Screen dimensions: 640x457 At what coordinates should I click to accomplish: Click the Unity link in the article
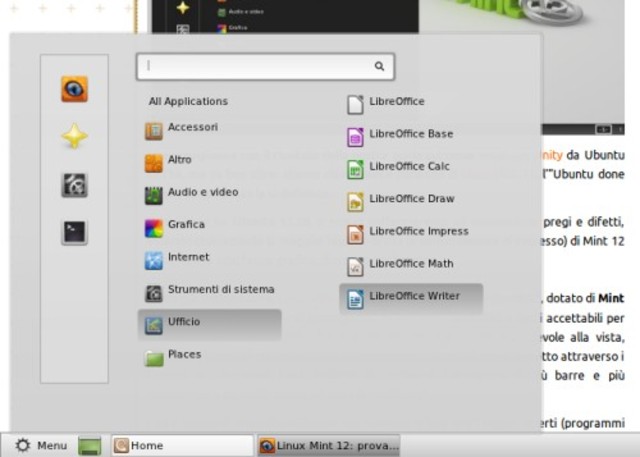pyautogui.click(x=551, y=155)
